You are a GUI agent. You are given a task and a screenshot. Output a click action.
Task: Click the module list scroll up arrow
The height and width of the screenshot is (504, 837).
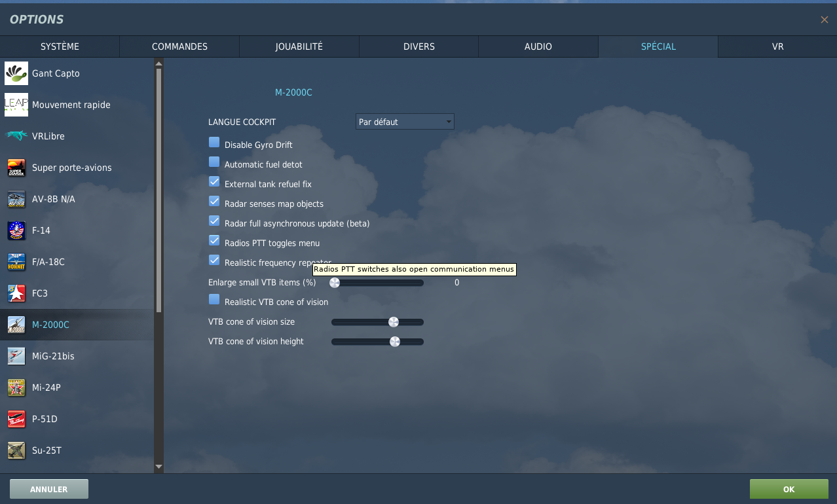pos(158,63)
